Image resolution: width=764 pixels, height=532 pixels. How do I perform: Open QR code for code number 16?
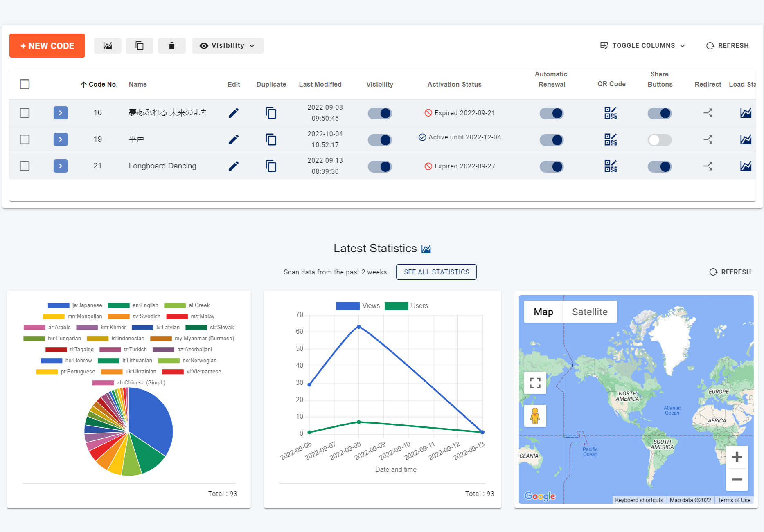click(x=611, y=113)
